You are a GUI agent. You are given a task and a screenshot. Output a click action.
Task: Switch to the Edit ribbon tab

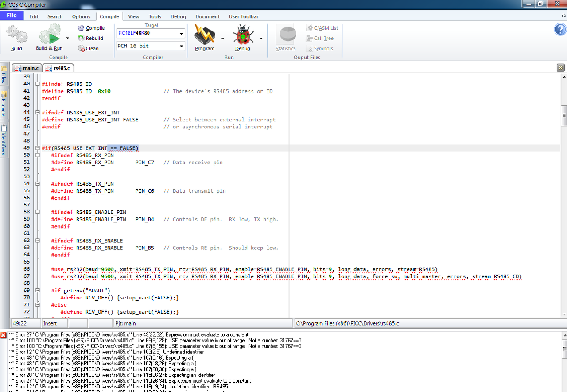tap(34, 16)
